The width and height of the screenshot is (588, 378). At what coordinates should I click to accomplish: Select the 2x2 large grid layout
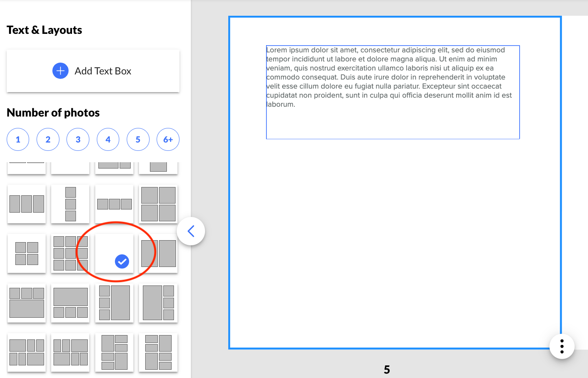click(158, 204)
